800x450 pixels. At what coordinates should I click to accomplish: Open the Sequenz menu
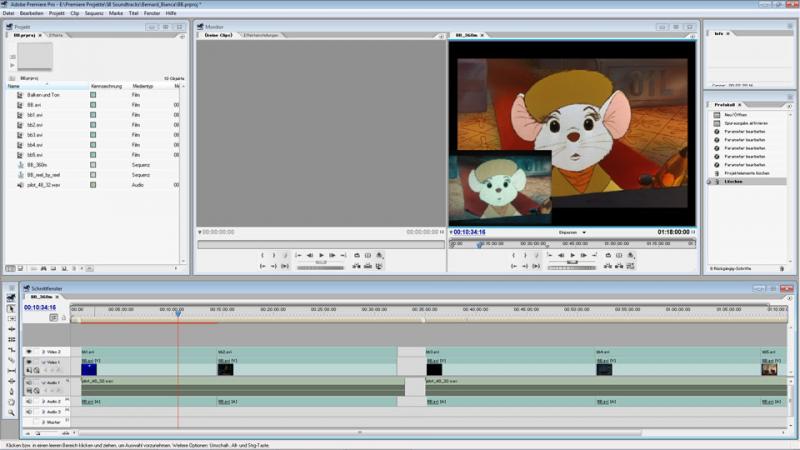[x=94, y=13]
